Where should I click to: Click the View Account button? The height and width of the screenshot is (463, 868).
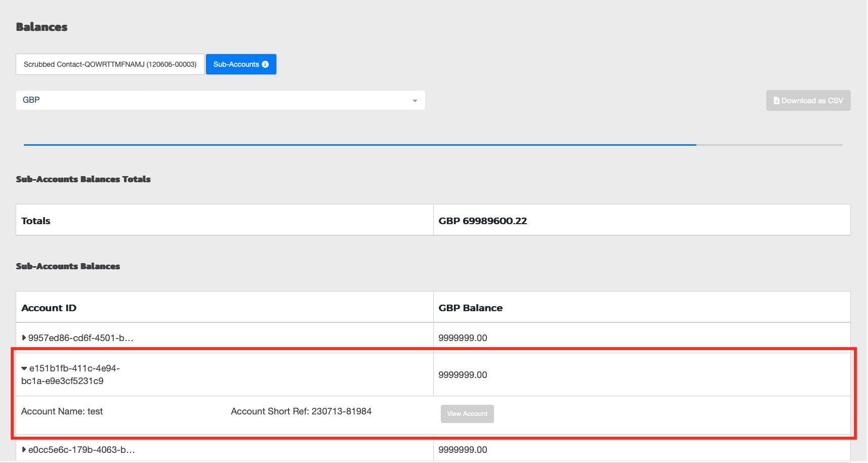pyautogui.click(x=467, y=414)
